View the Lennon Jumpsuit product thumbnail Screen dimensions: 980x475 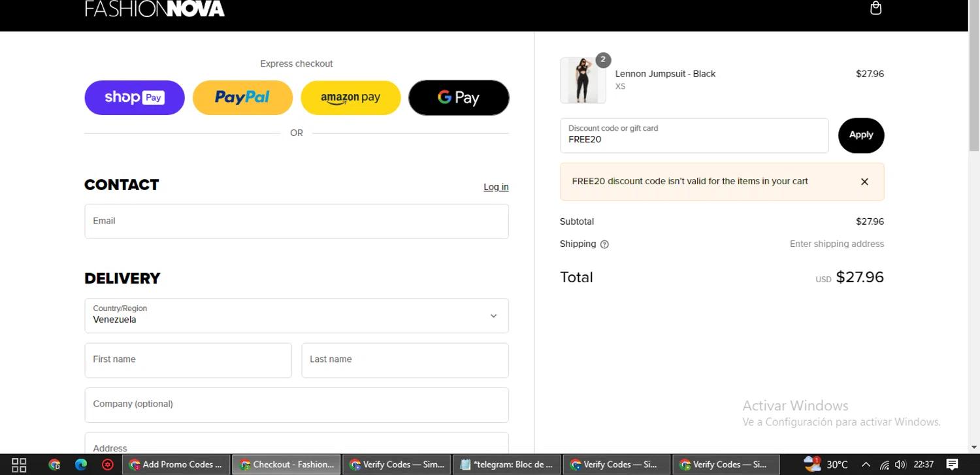[583, 81]
